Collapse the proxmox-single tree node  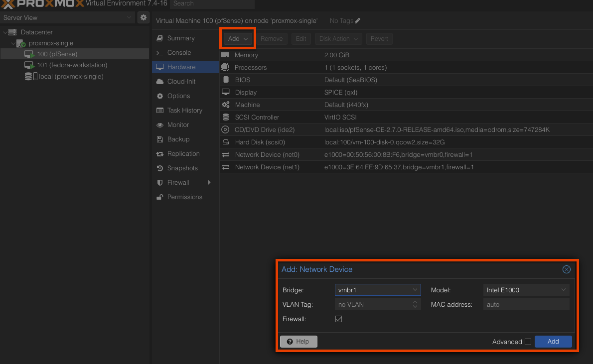pyautogui.click(x=13, y=43)
